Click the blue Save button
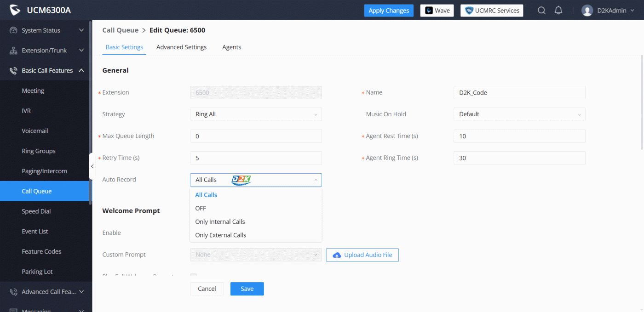 (247, 289)
